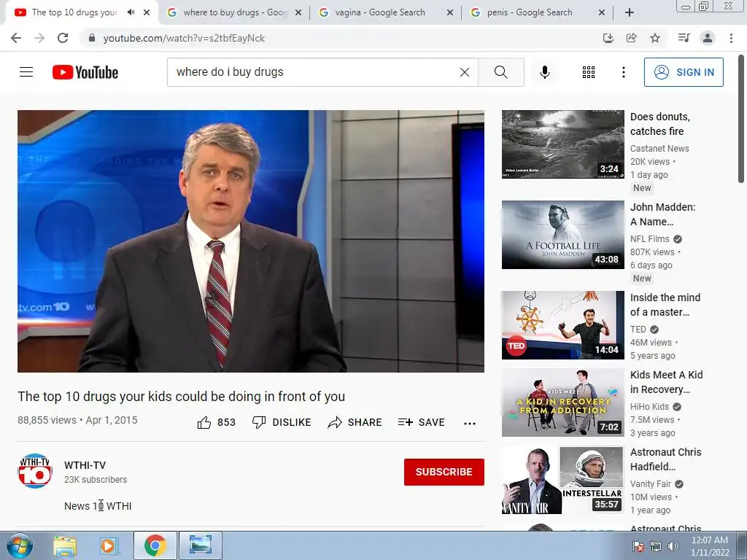Open HiHo Kids channel name

[x=650, y=407]
